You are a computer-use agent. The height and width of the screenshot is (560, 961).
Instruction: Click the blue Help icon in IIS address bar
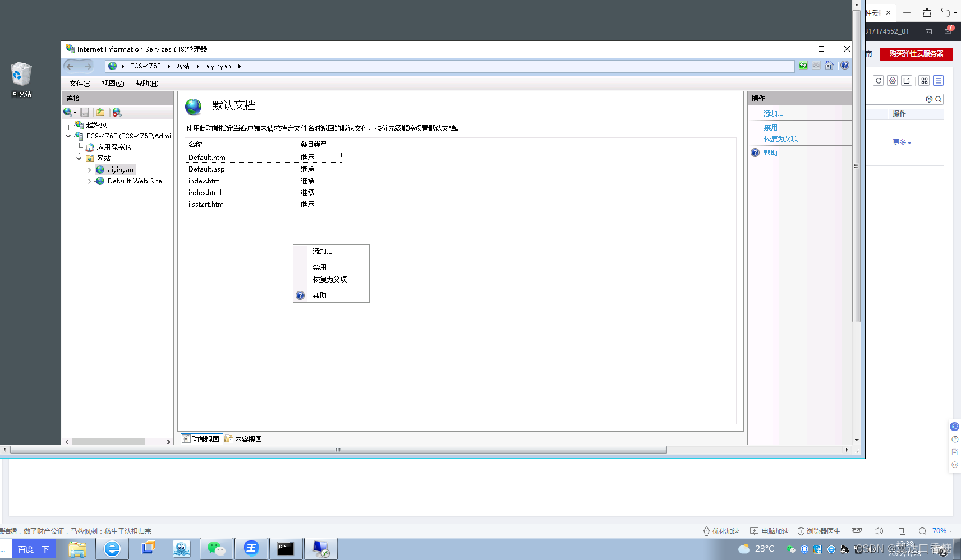(x=844, y=66)
